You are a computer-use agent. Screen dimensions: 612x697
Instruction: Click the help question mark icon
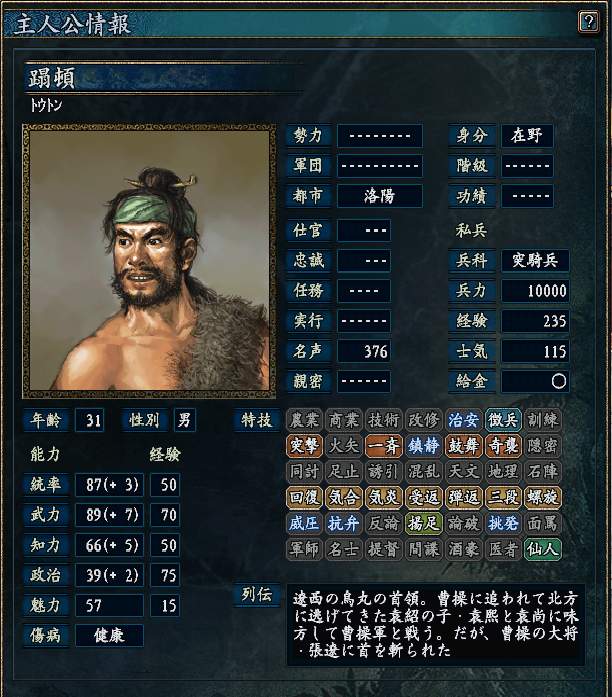(x=588, y=21)
